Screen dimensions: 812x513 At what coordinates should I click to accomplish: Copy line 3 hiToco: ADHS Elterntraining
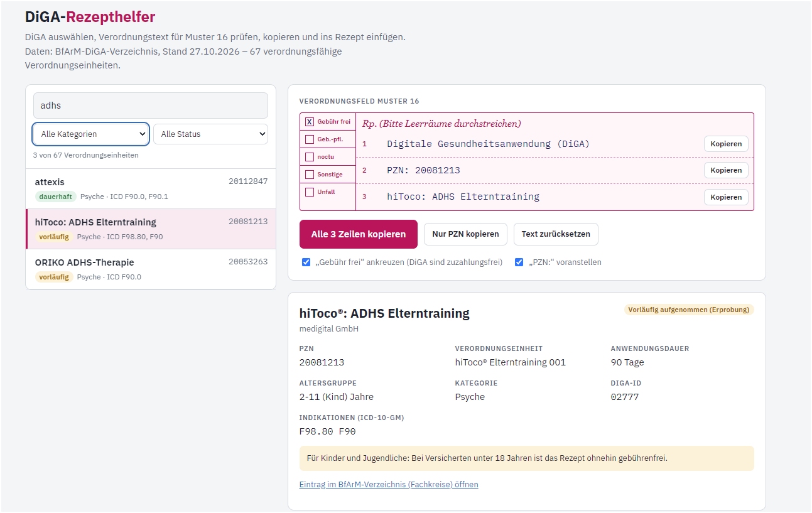(726, 197)
